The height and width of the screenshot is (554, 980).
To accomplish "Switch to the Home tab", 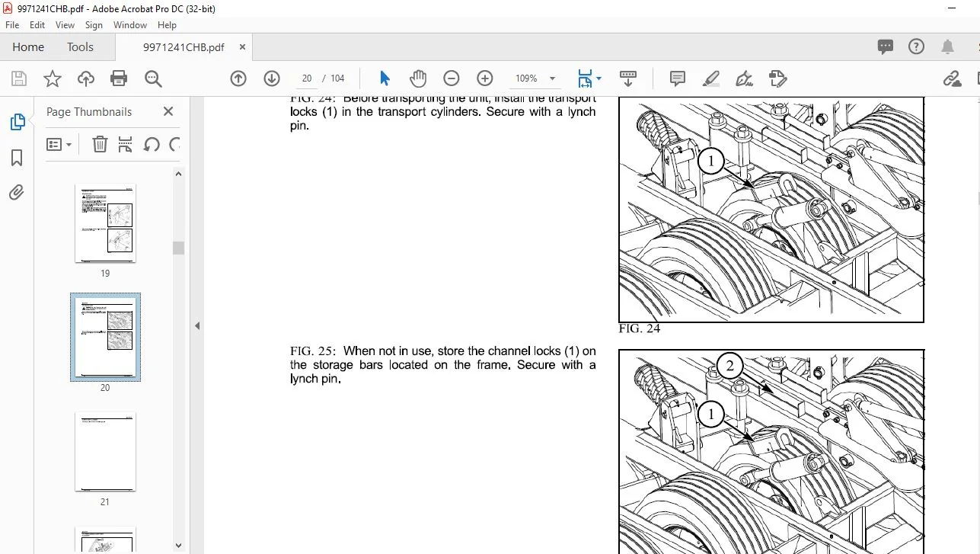I will pyautogui.click(x=28, y=46).
